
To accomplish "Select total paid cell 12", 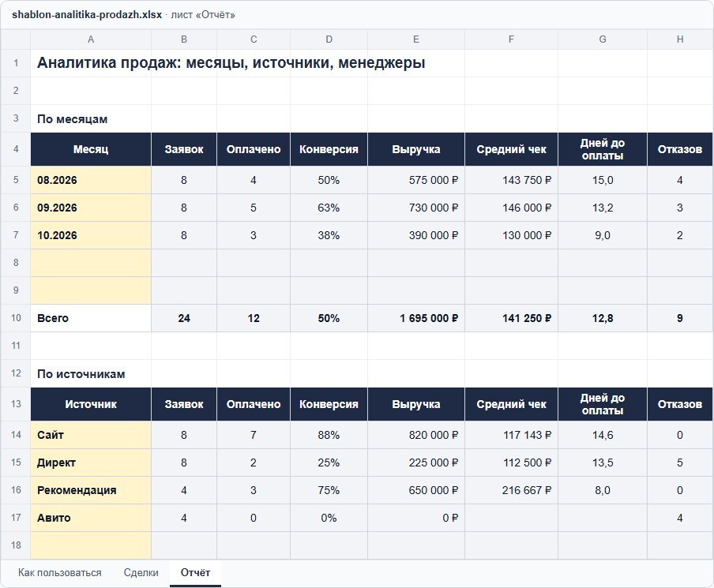I will [254, 318].
